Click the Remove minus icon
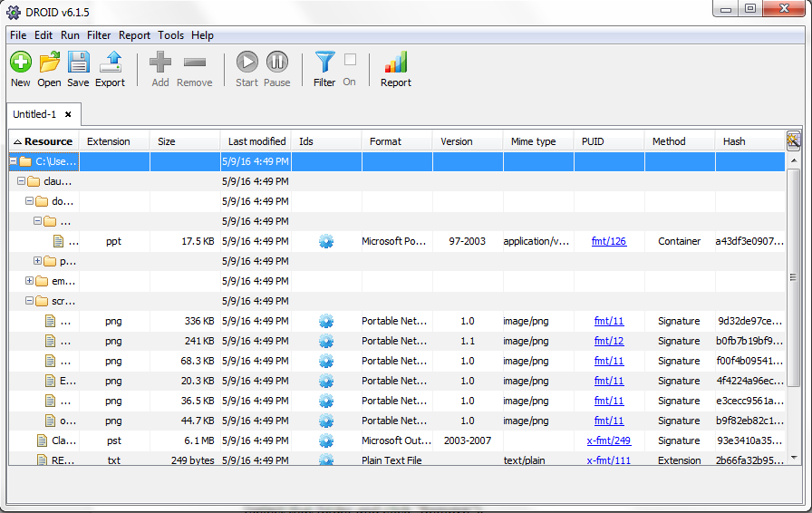 195,63
